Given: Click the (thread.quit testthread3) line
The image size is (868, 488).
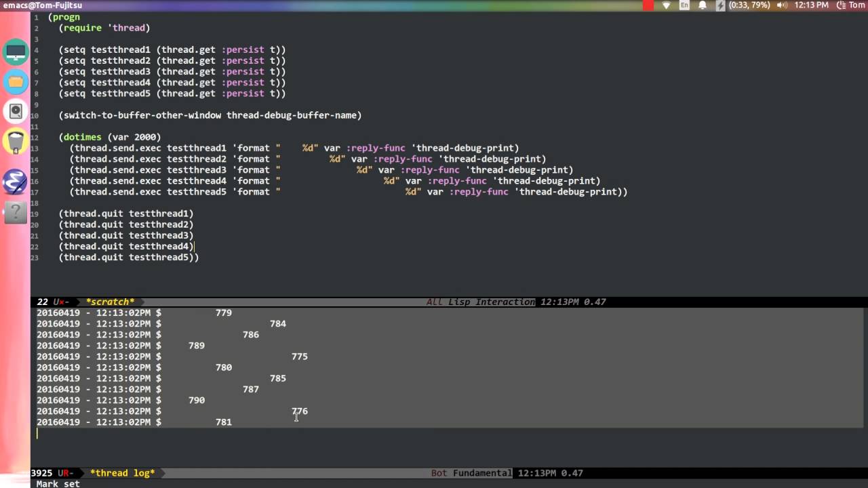Looking at the screenshot, I should (x=126, y=235).
